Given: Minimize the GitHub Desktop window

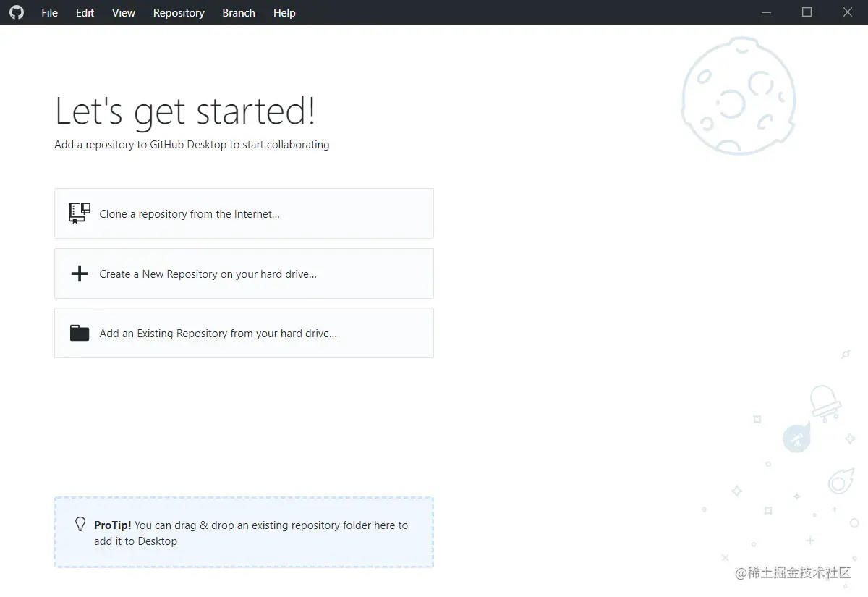Looking at the screenshot, I should click(766, 12).
